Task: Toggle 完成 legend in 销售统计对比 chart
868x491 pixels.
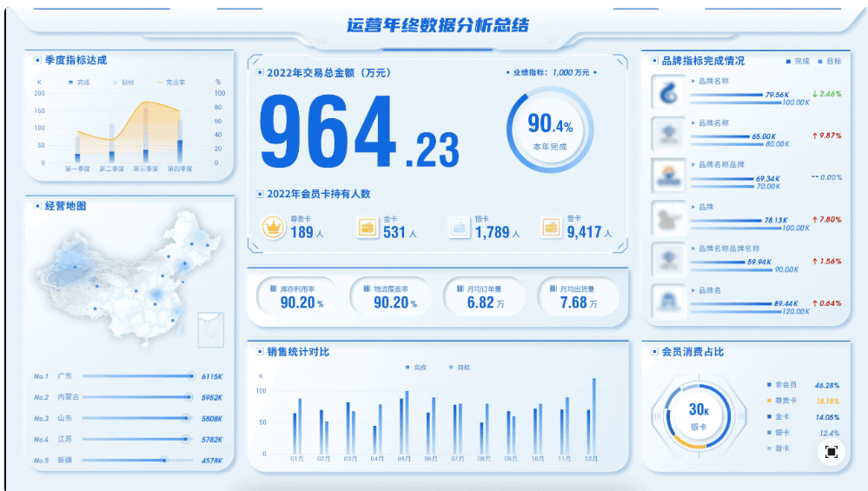Action: click(416, 368)
